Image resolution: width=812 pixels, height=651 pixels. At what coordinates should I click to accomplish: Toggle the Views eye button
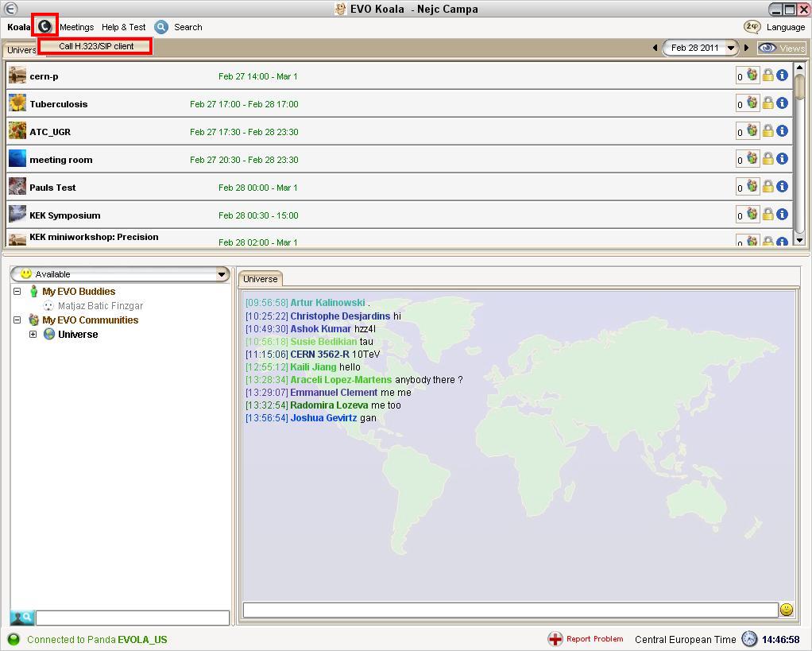point(782,48)
